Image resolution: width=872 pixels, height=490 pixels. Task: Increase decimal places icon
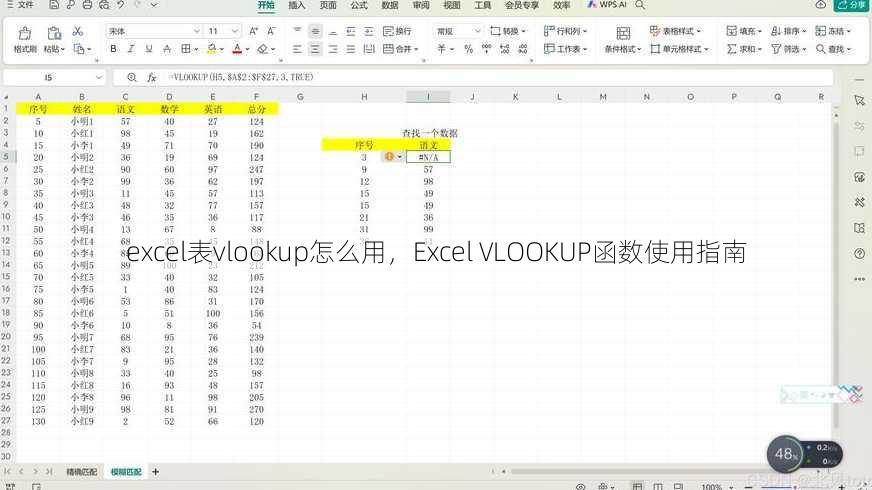pyautogui.click(x=504, y=49)
